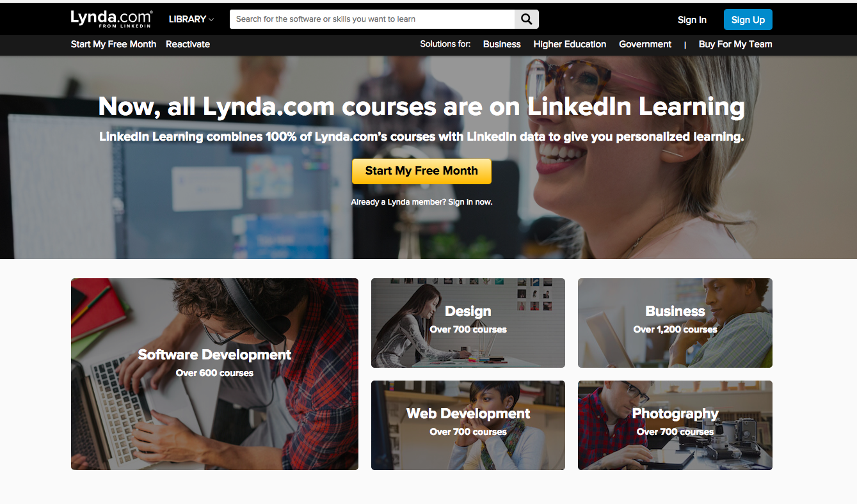Click the blue Sign Up button

[748, 20]
